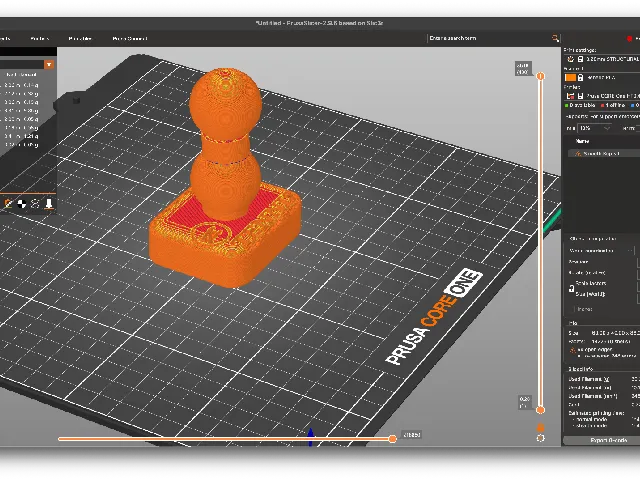The width and height of the screenshot is (640, 480).
Task: Open the World coordinates dropdown
Action: pos(602,251)
